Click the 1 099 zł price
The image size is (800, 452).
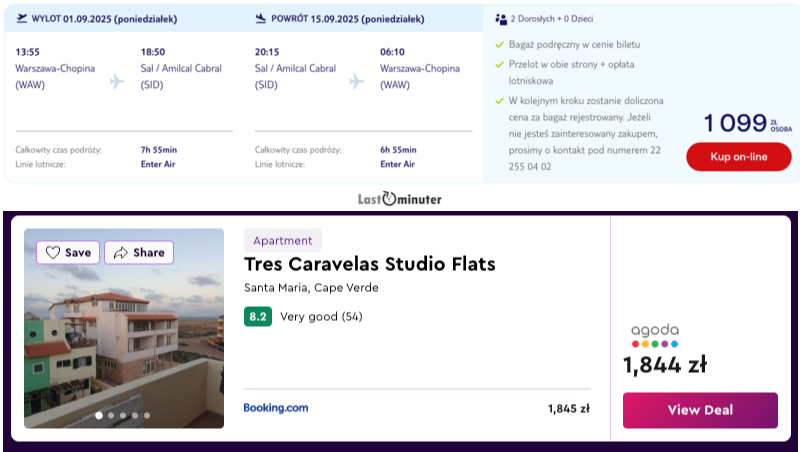[x=747, y=123]
